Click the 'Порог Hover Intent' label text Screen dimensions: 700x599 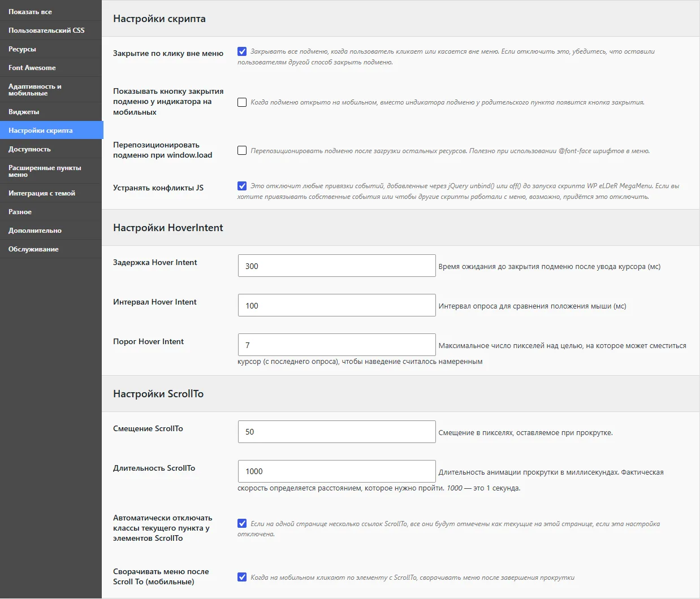coord(148,341)
